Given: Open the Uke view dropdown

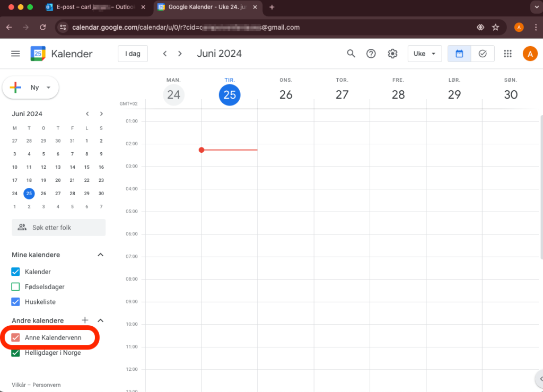Looking at the screenshot, I should tap(424, 54).
